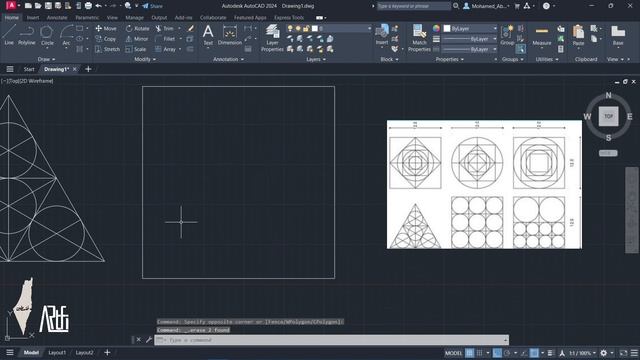
Task: Toggle snap mode in status bar
Action: 480,353
